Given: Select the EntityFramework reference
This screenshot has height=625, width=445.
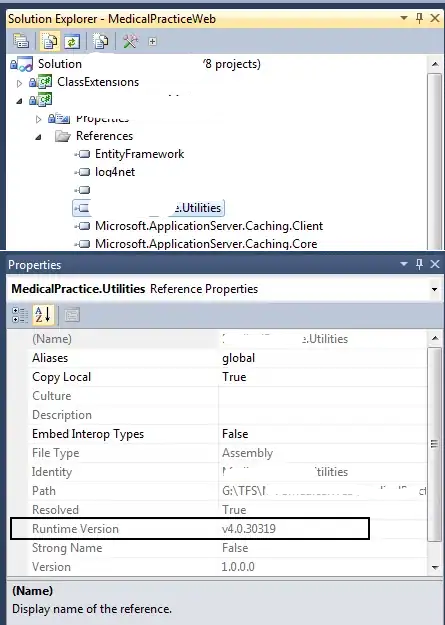Looking at the screenshot, I should [x=139, y=154].
